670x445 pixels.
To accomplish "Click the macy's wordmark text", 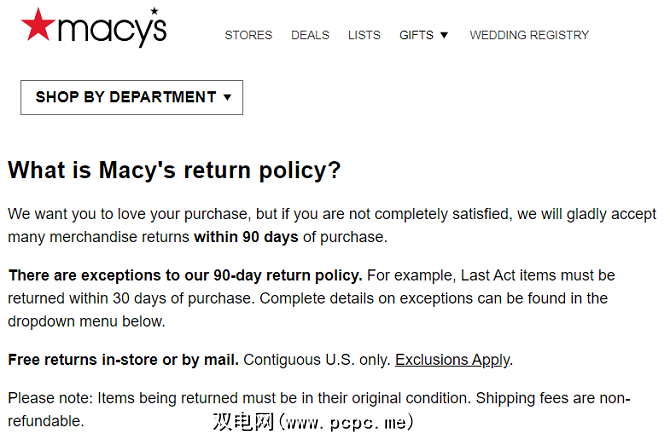I will point(110,30).
